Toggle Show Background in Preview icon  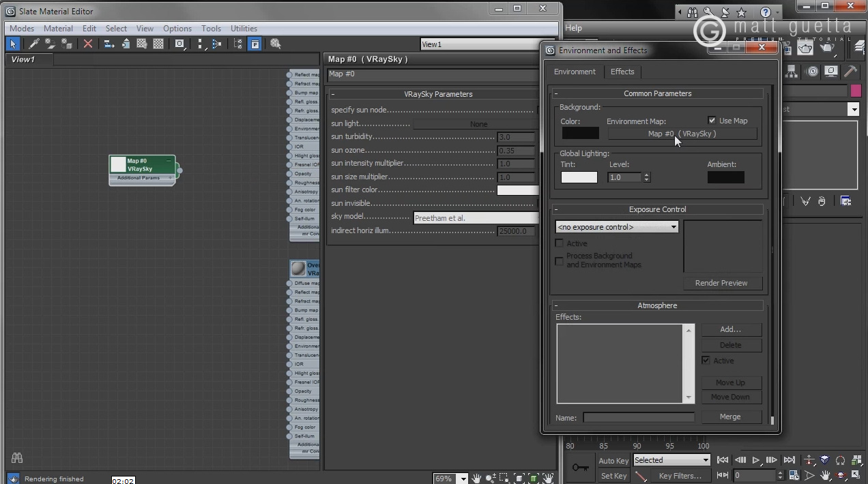pyautogui.click(x=158, y=44)
